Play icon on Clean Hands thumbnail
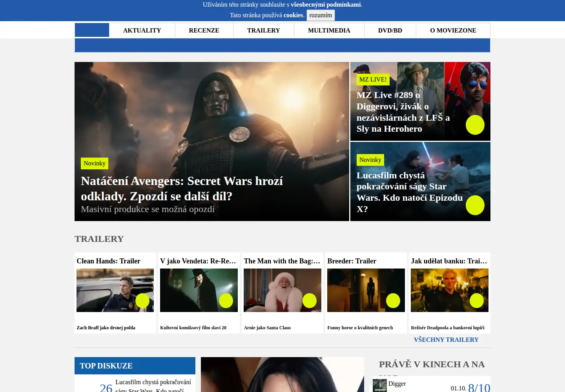The width and height of the screenshot is (565, 392). [142, 301]
